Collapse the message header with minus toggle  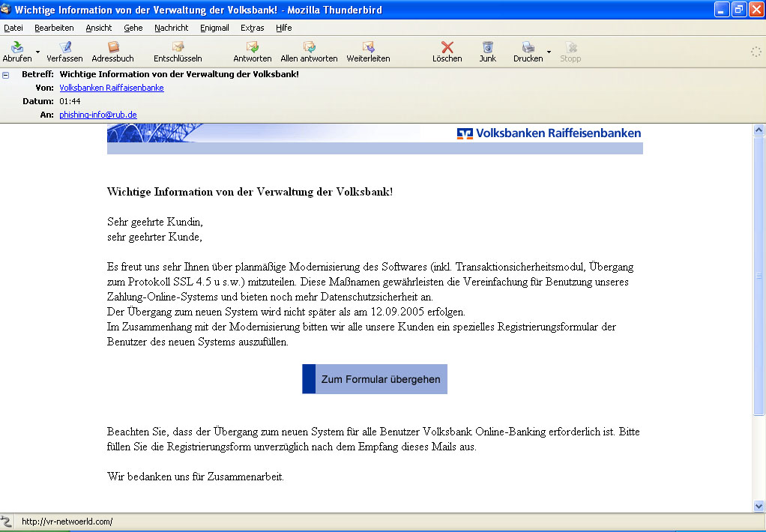6,75
